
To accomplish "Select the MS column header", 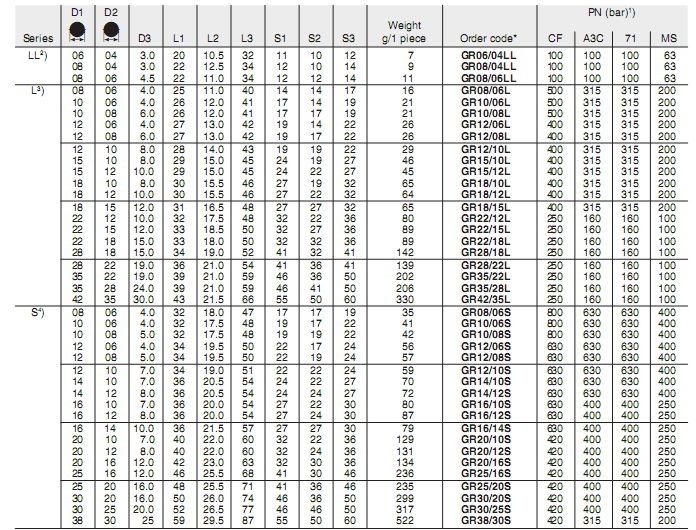I will (669, 38).
